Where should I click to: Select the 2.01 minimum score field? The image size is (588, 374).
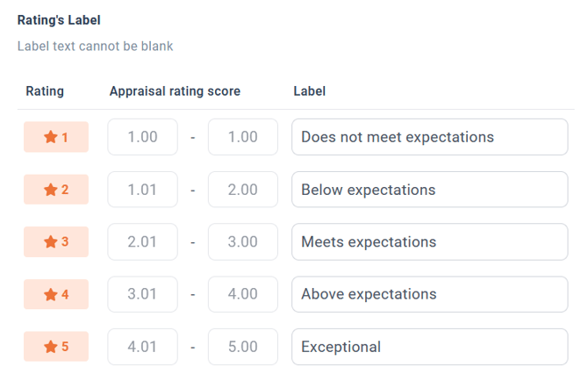pyautogui.click(x=142, y=241)
